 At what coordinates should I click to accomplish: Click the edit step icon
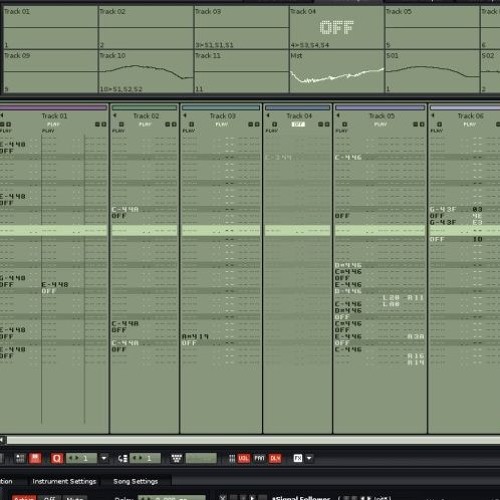click(x=123, y=458)
